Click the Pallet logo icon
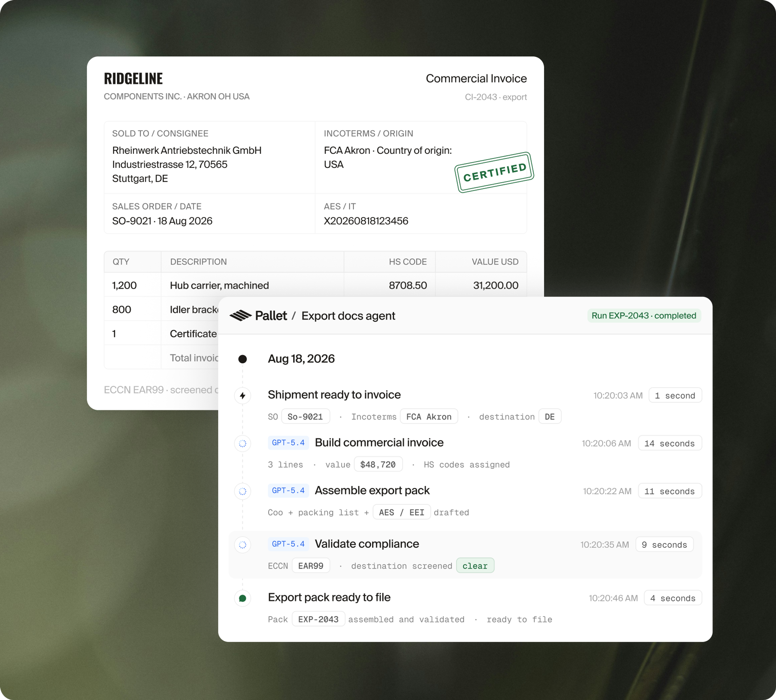The width and height of the screenshot is (776, 700). (x=241, y=316)
